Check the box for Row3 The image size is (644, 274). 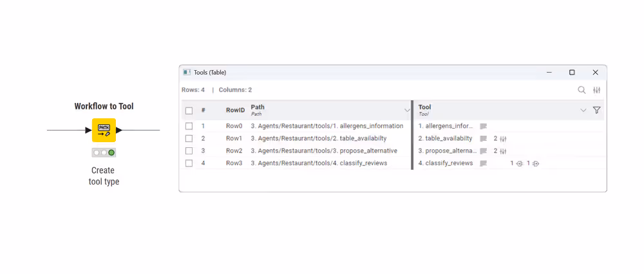(189, 163)
